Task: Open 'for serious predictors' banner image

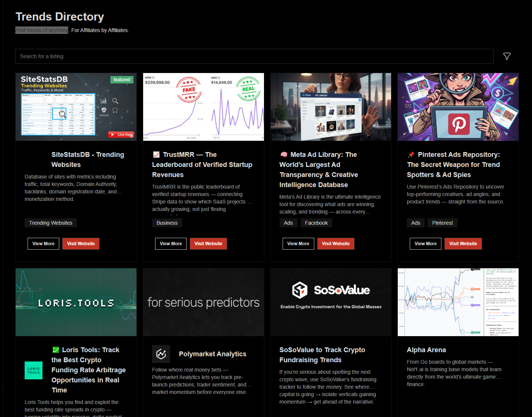Action: click(x=204, y=302)
